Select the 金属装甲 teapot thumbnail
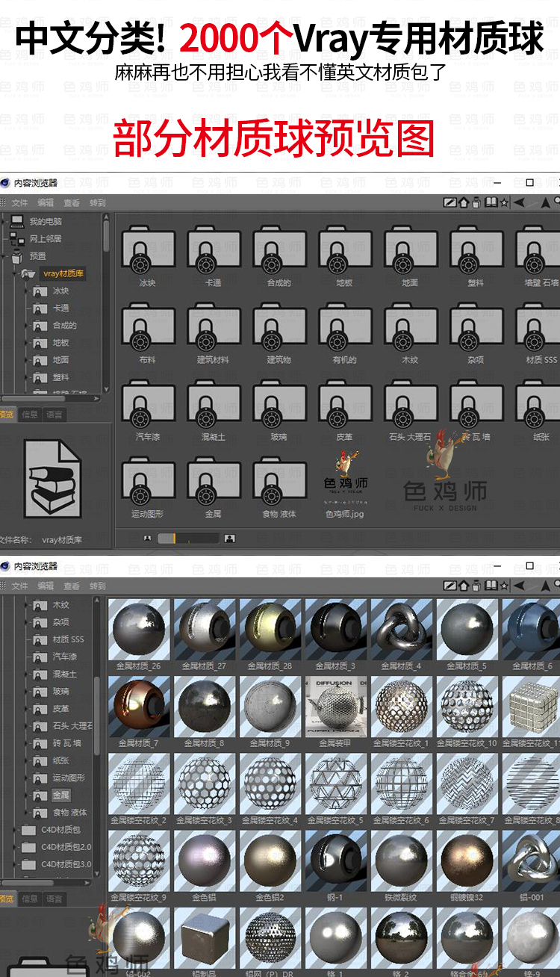The height and width of the screenshot is (977, 560). [336, 707]
